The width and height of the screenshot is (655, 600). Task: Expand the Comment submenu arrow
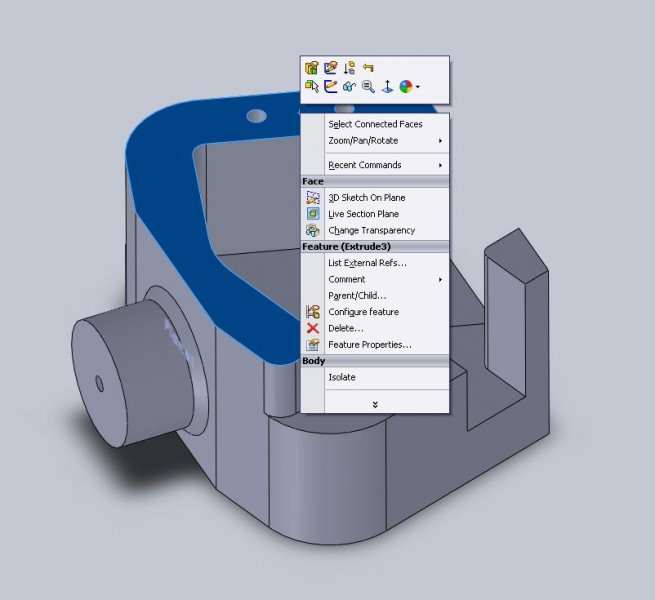pyautogui.click(x=440, y=279)
